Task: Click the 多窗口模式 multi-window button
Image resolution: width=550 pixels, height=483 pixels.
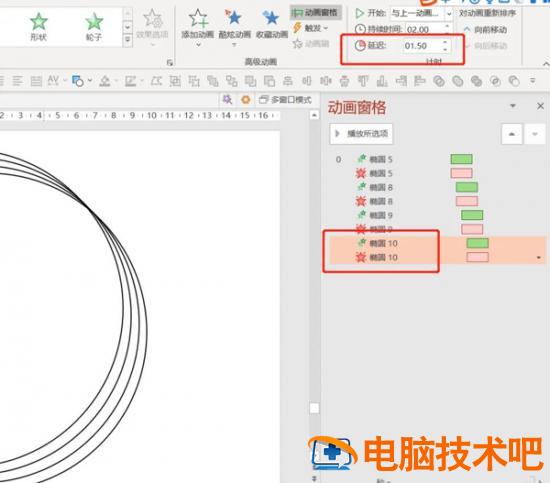Action: tap(285, 100)
